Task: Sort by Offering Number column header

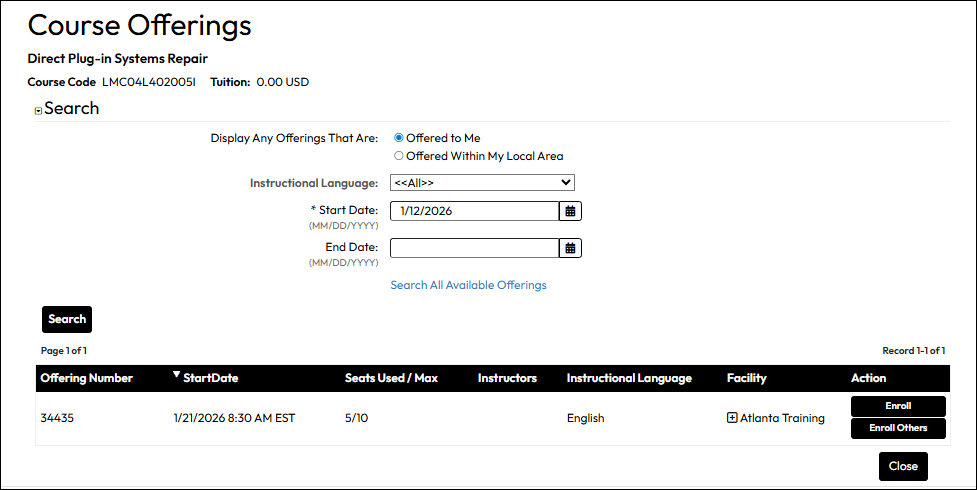Action: 86,378
